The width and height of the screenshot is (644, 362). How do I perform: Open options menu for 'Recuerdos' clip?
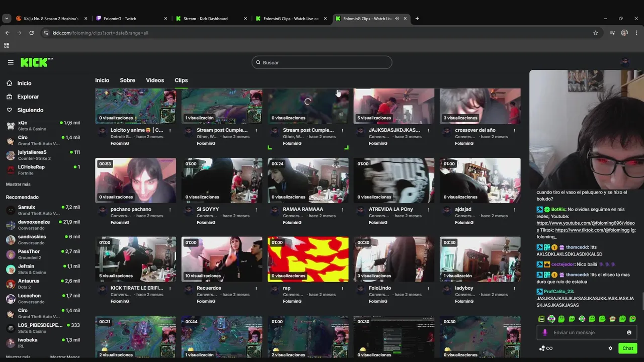tap(256, 289)
